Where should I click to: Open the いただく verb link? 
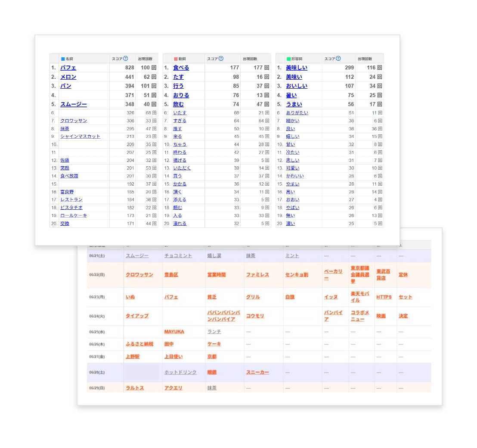(182, 168)
